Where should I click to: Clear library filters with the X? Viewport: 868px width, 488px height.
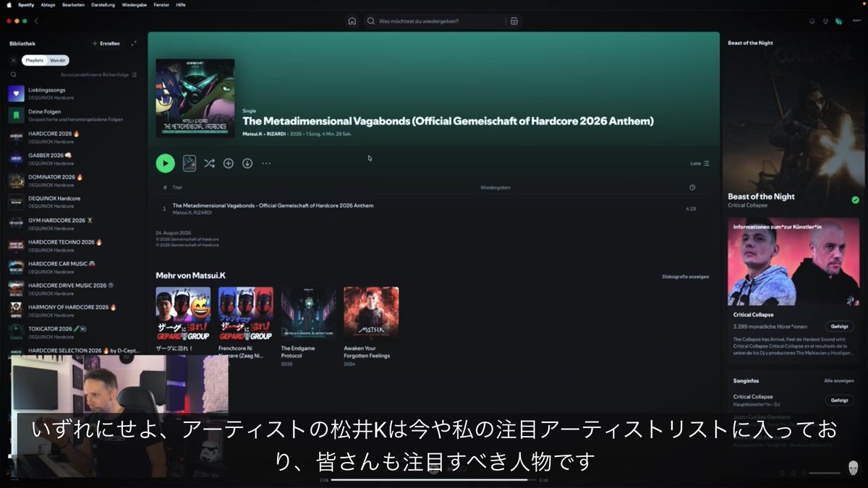13,60
